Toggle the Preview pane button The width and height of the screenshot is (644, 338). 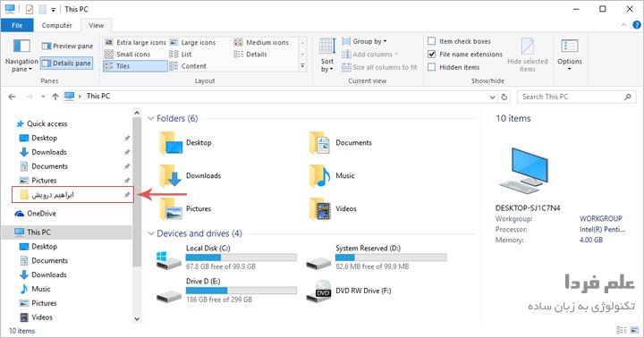pos(67,46)
